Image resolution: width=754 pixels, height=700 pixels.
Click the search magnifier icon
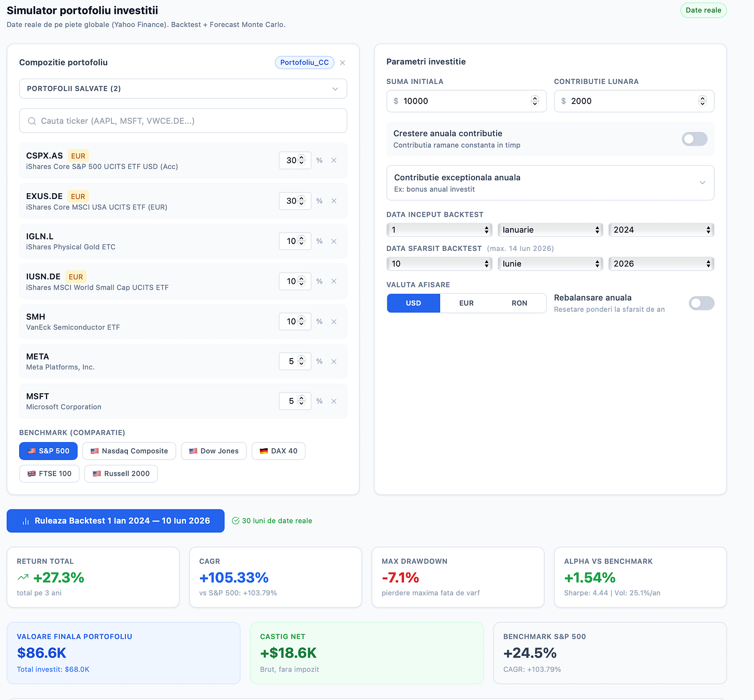click(x=32, y=121)
